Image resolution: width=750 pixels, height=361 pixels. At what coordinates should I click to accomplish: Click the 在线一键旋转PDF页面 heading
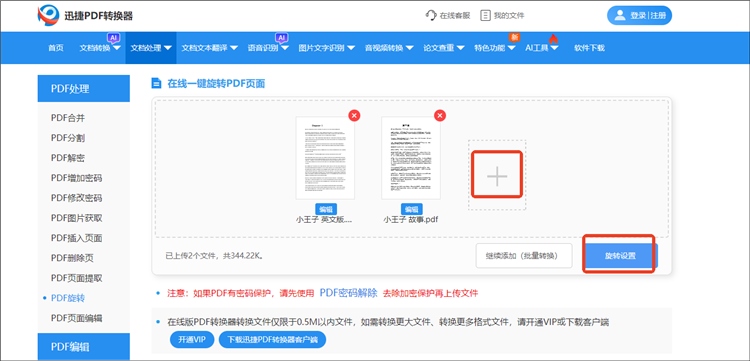tap(216, 84)
